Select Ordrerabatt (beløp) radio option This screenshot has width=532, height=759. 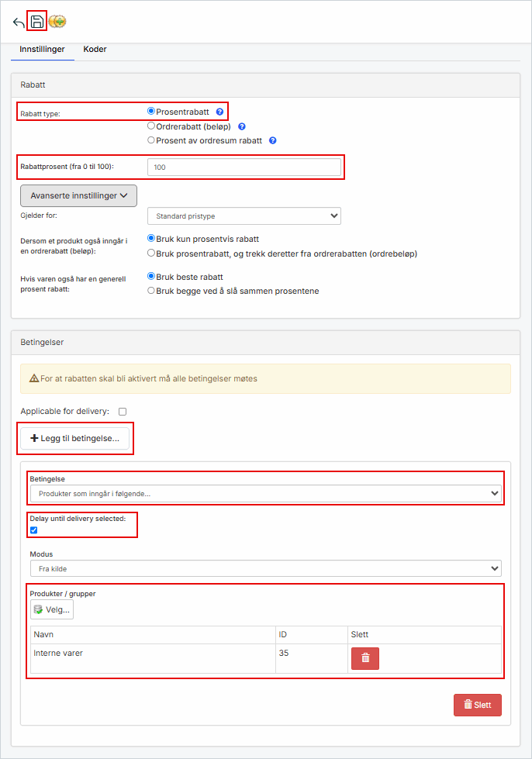(151, 126)
